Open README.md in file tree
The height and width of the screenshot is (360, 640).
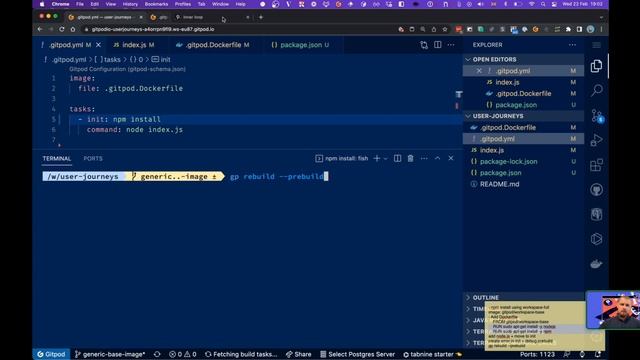click(x=500, y=184)
